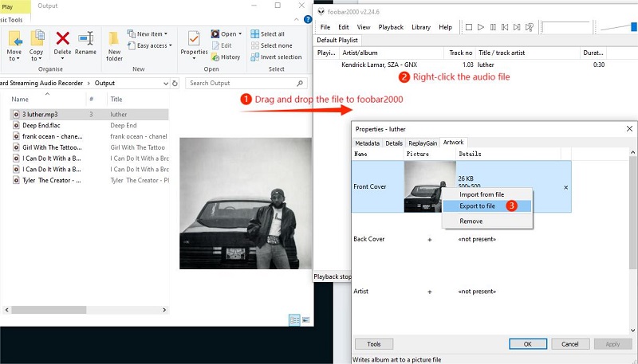Switch to the Details tab
638x364 pixels.
394,143
